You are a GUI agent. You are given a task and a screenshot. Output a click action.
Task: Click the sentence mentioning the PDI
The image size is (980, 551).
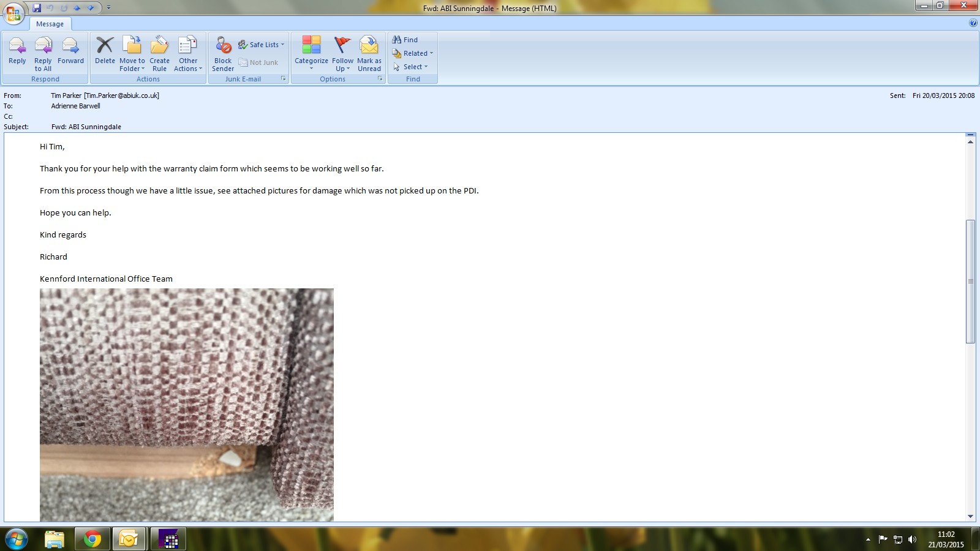pos(259,191)
